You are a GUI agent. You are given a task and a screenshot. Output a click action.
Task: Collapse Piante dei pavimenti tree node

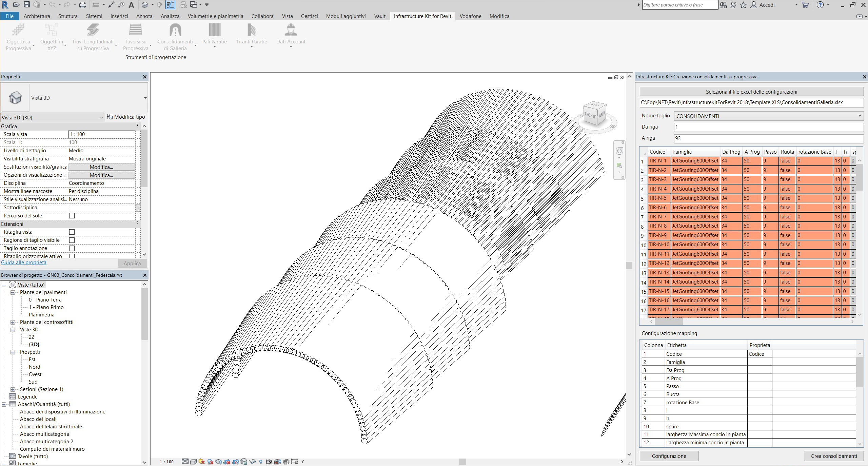pos(13,292)
